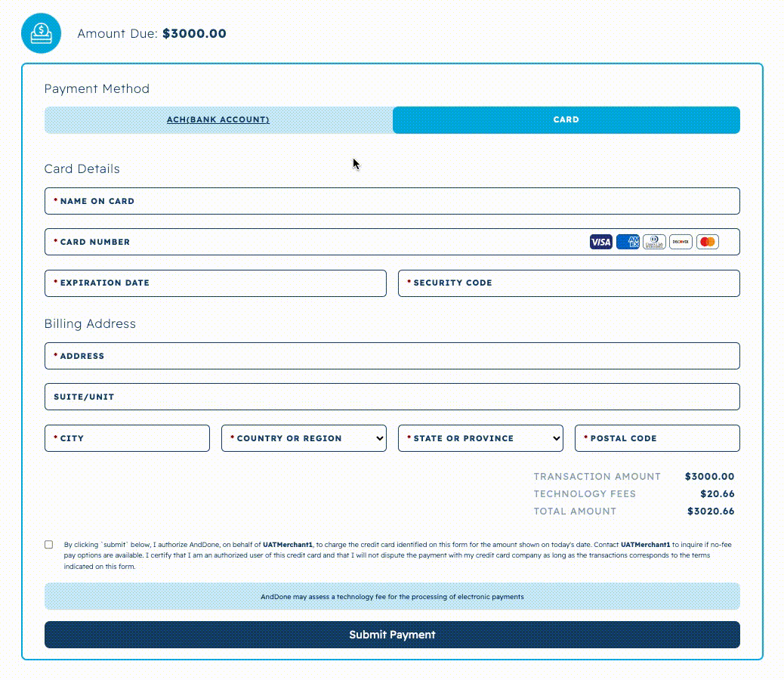
Task: Click the Diners Club card icon
Action: pos(654,242)
